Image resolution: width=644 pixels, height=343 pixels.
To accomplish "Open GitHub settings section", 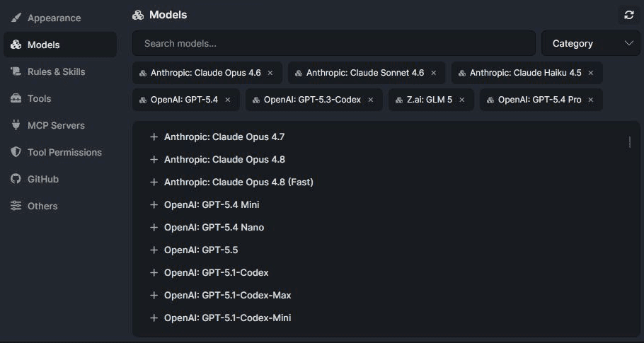I will pyautogui.click(x=60, y=179).
